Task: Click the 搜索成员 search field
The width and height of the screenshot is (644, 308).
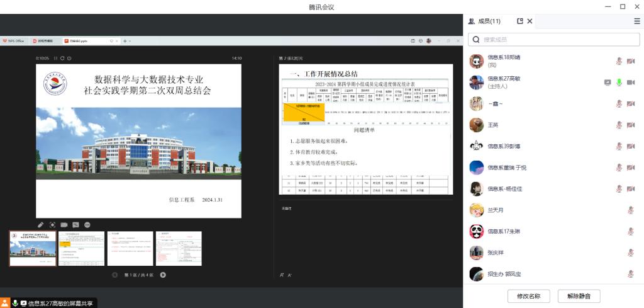Action: coord(553,40)
